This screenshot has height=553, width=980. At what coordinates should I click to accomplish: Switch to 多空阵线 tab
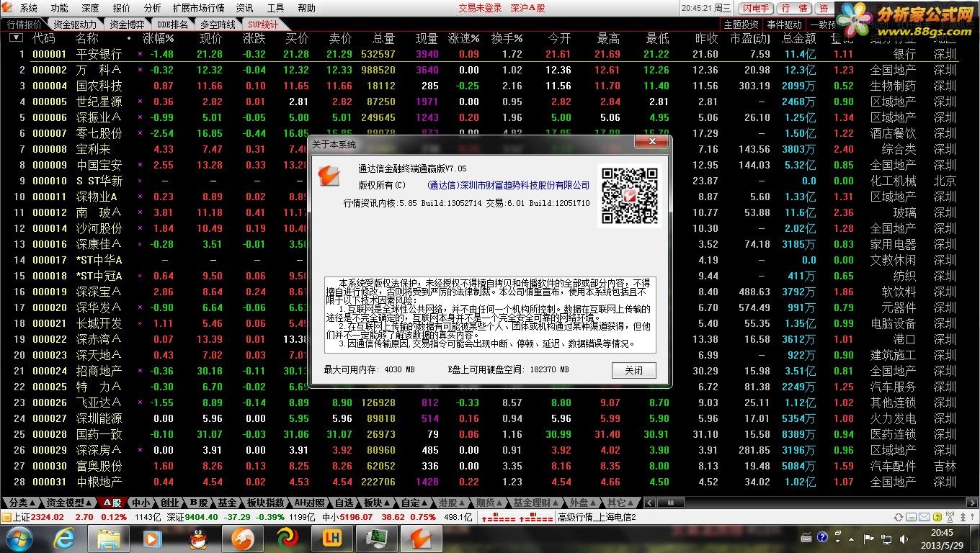(x=218, y=24)
